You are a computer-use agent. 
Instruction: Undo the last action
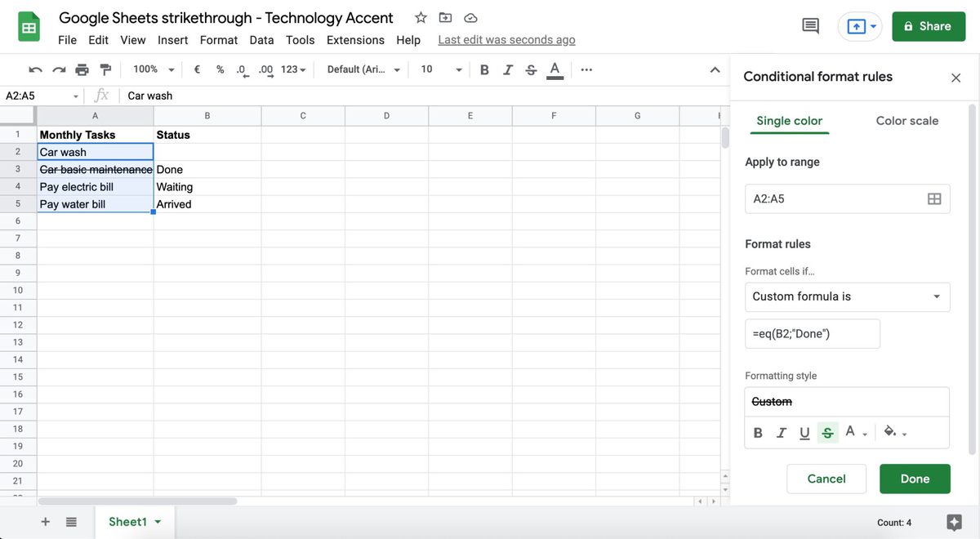(35, 69)
